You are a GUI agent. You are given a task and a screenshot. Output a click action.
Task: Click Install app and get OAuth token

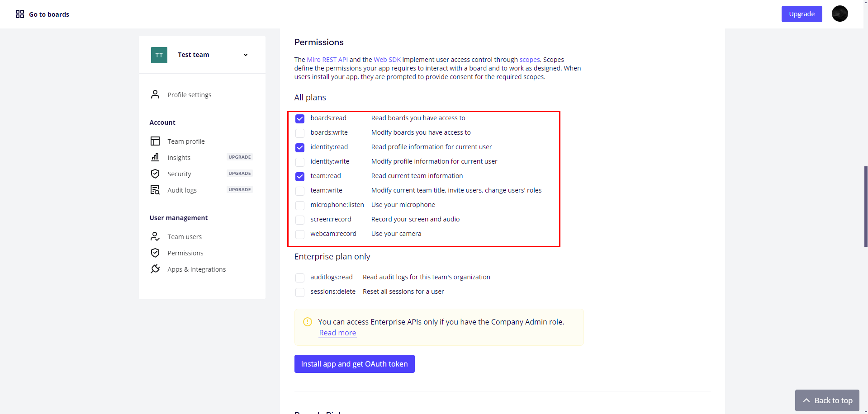tap(354, 364)
